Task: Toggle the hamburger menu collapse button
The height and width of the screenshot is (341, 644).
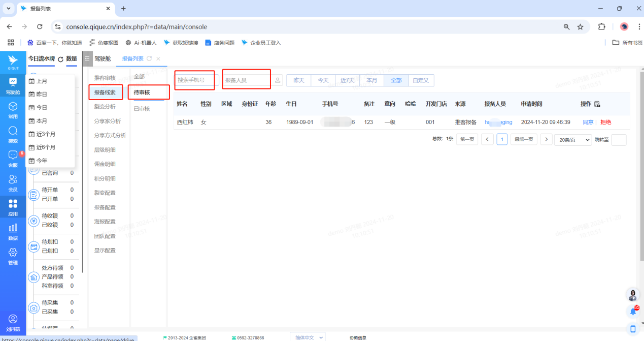Action: point(87,59)
